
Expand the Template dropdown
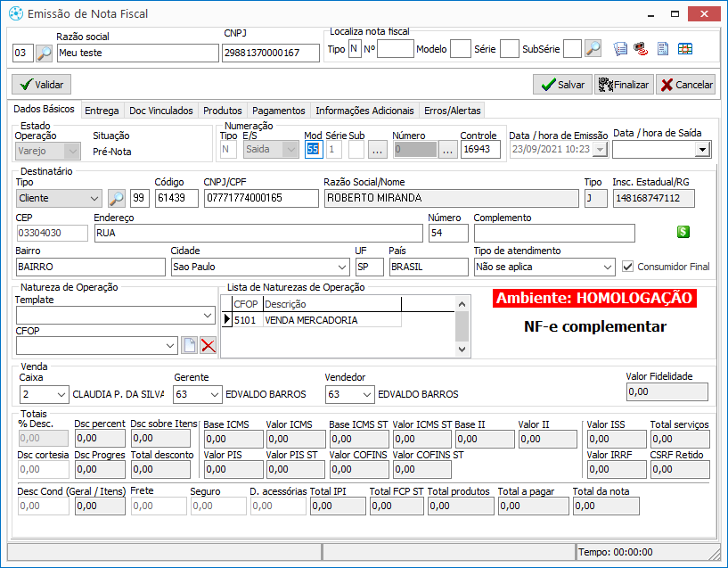tap(208, 316)
